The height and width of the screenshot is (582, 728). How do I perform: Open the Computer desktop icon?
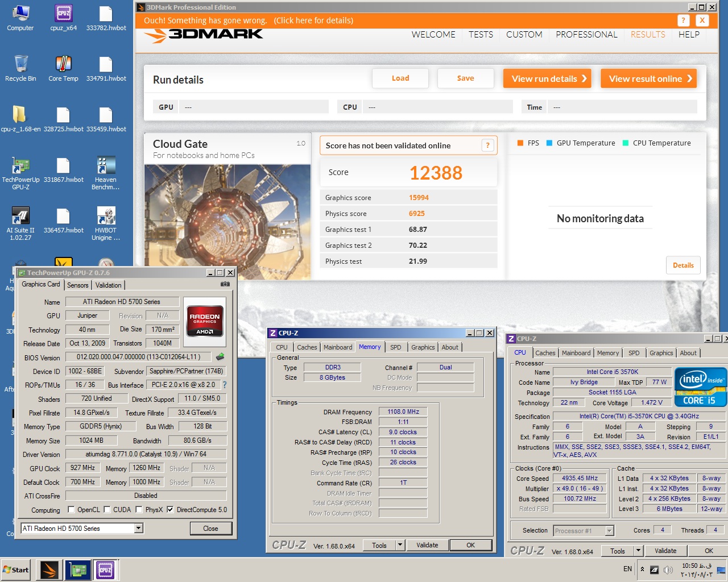pyautogui.click(x=20, y=18)
